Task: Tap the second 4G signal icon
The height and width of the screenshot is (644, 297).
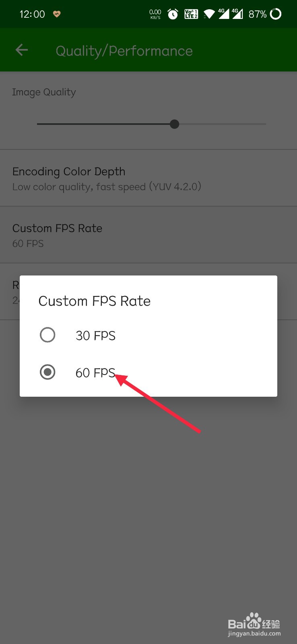Action: 237,14
